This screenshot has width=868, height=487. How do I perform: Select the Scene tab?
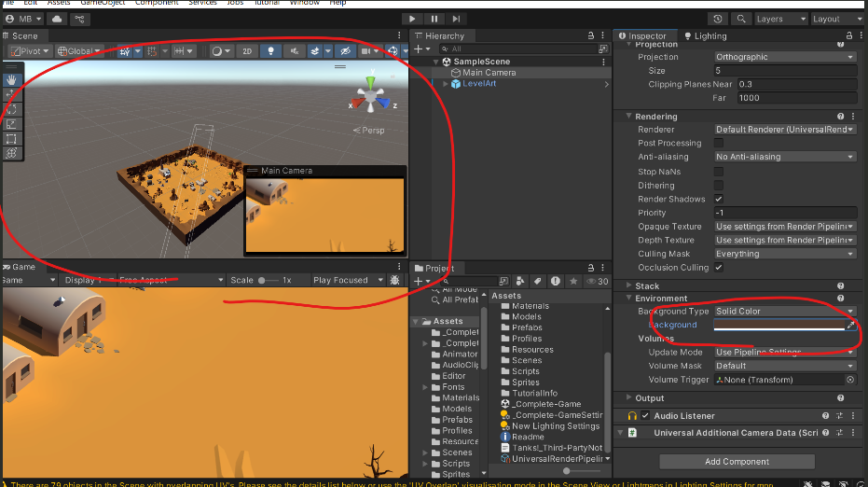pos(21,36)
